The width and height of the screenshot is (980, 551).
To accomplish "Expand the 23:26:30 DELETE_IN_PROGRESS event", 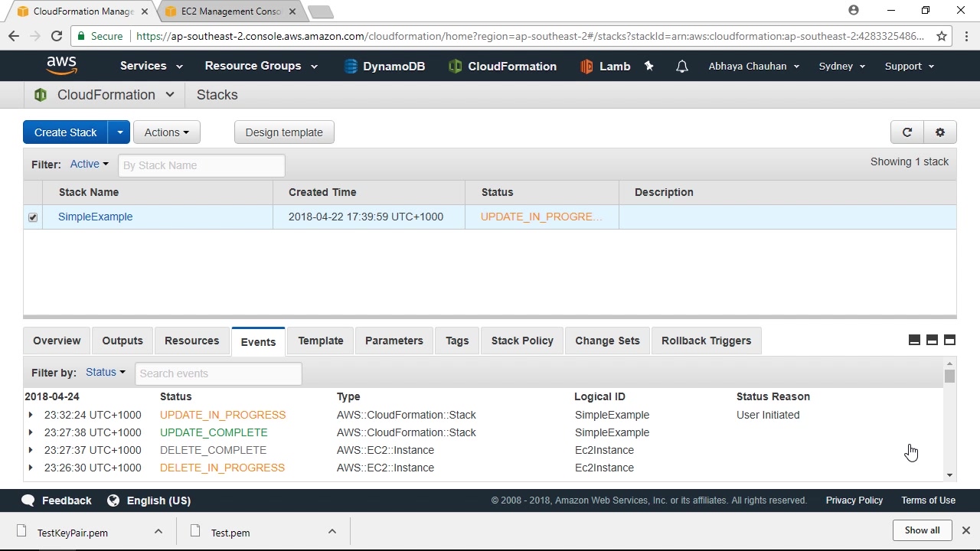I will [x=31, y=468].
